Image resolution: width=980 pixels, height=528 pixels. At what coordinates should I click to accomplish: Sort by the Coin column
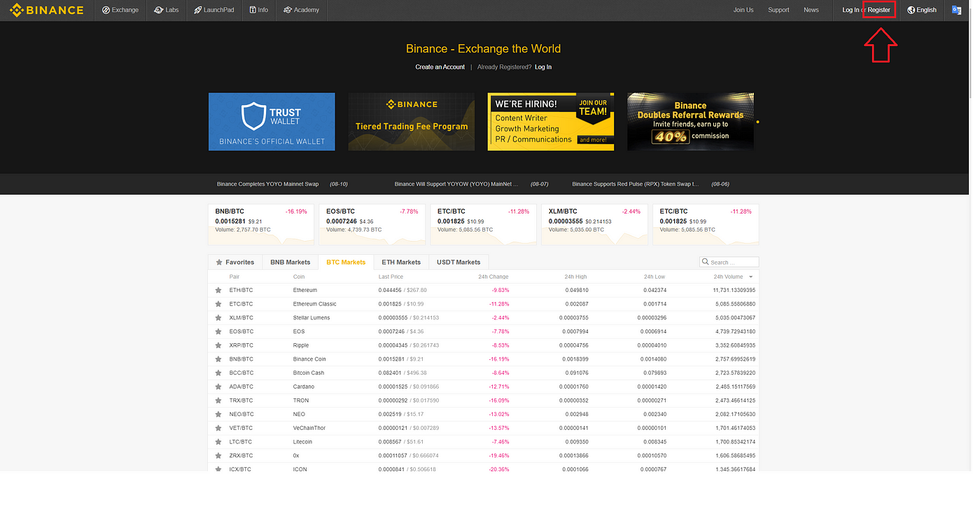tap(299, 277)
